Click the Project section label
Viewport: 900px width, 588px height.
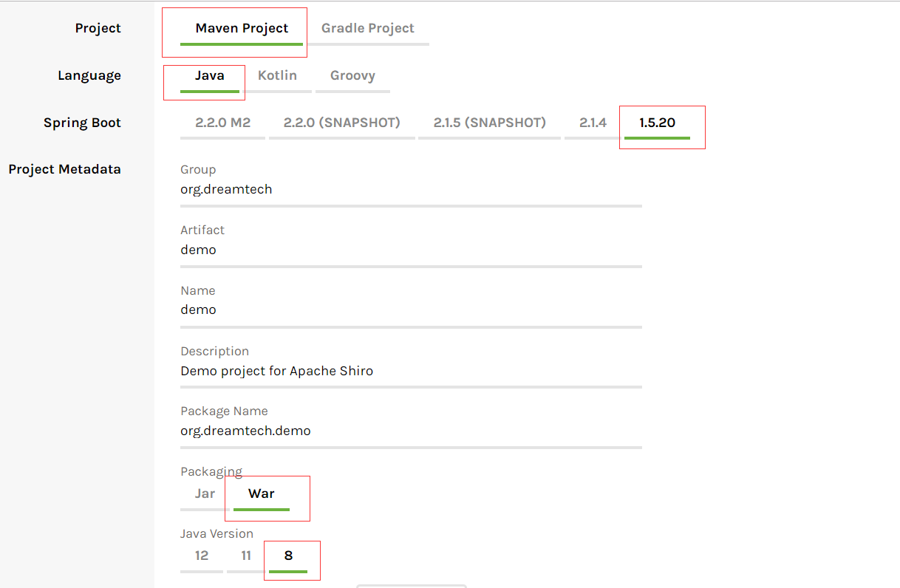[x=98, y=29]
